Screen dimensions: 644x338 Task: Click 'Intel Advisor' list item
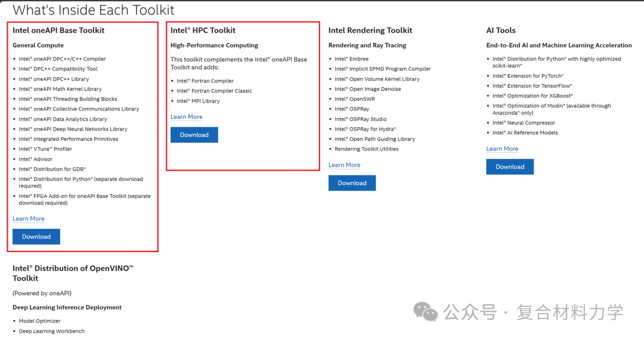click(x=35, y=159)
